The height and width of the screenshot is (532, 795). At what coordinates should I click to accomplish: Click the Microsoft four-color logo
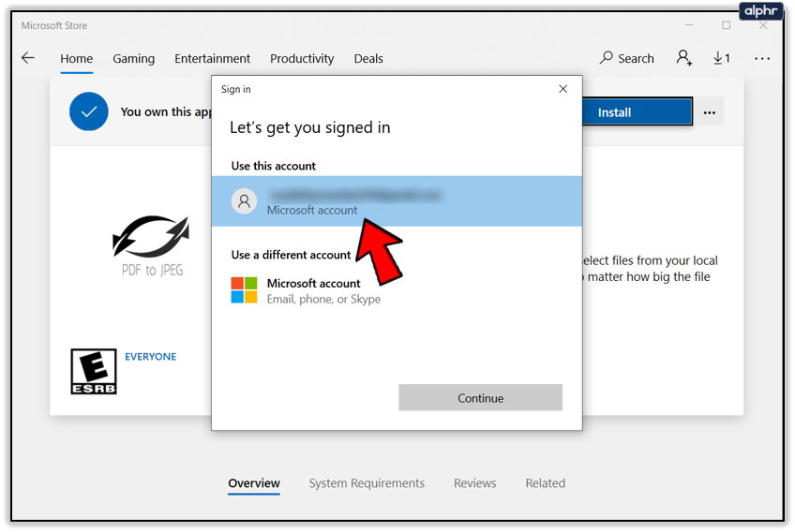coord(244,290)
